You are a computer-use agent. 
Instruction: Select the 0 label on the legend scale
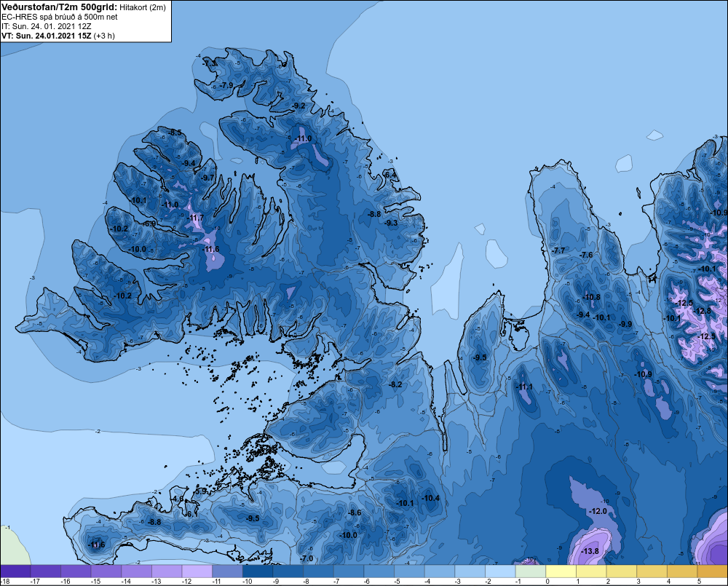[x=547, y=582]
